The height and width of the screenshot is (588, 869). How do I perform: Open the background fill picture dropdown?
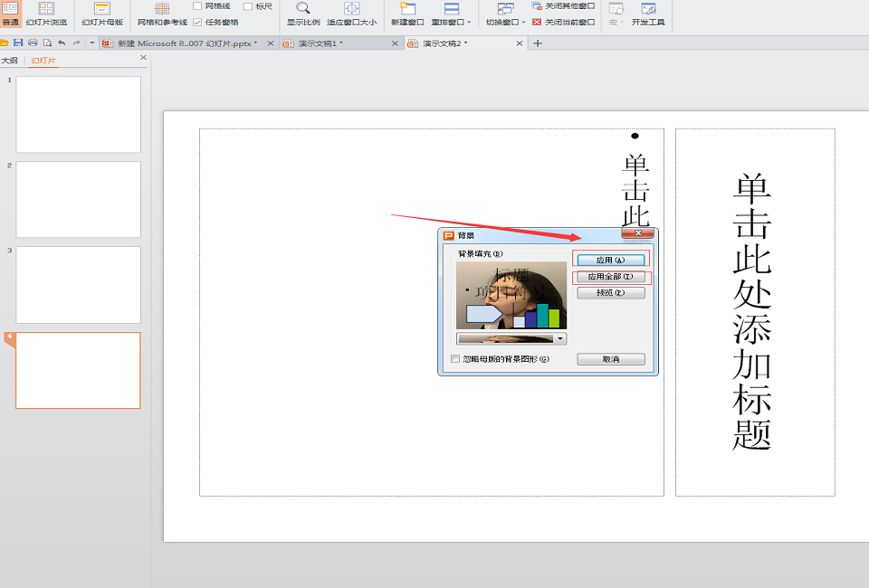pos(560,339)
